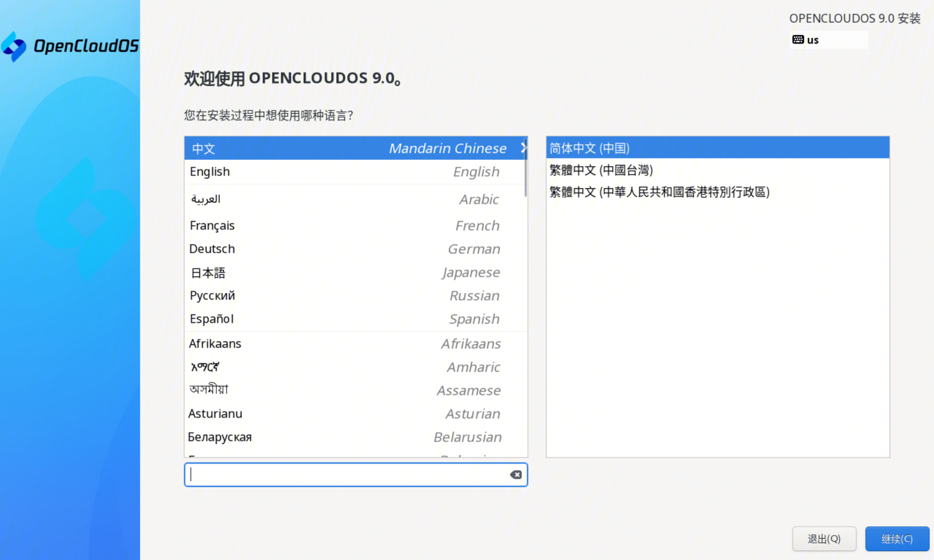
Task: Select Русский (Russian) in the list
Action: coord(356,296)
